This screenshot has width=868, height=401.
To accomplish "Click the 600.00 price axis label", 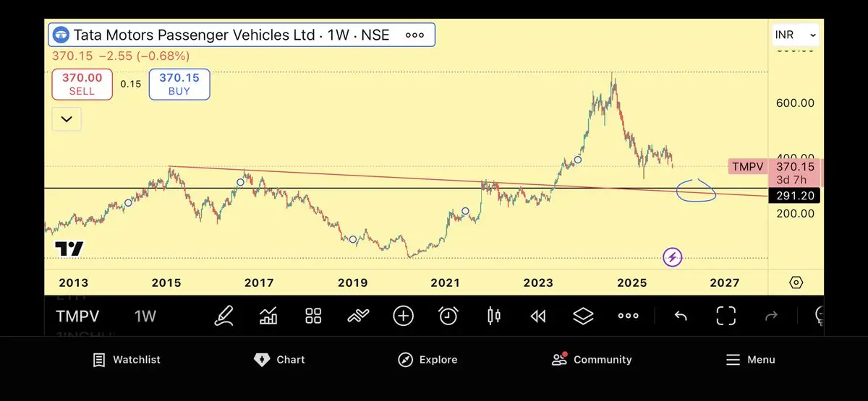I will pyautogui.click(x=795, y=103).
